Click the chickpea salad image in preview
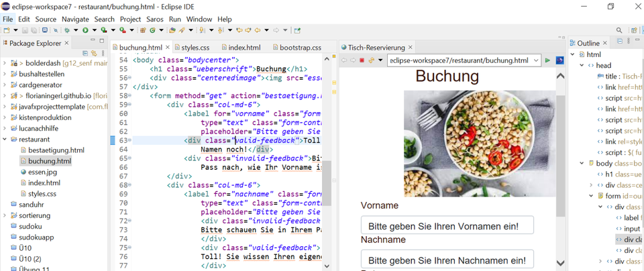 click(480, 144)
